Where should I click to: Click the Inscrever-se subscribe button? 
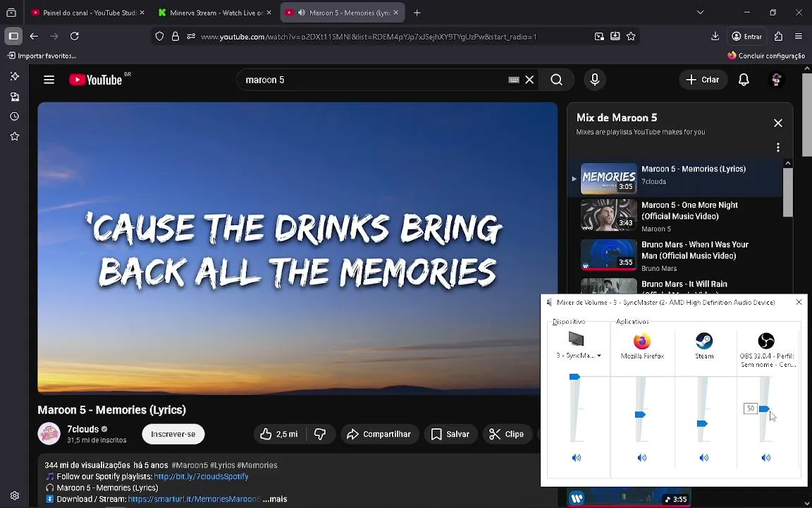(x=173, y=435)
